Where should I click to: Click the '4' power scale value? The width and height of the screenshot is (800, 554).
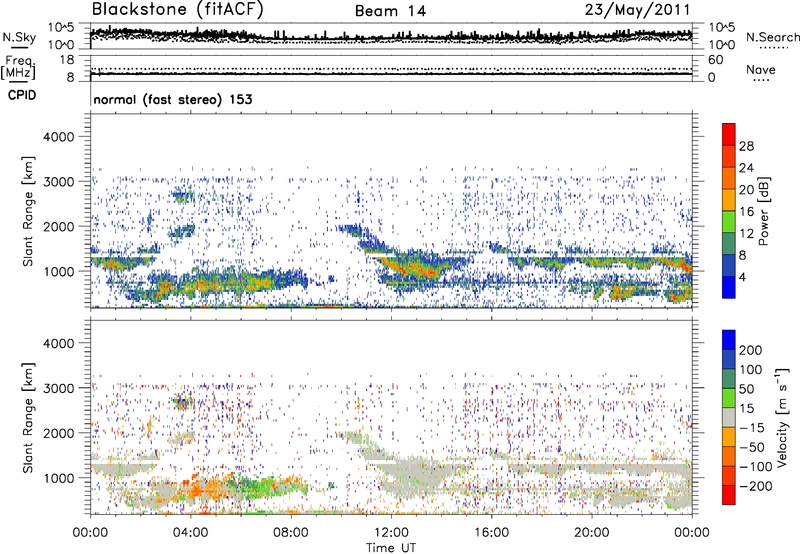[743, 277]
